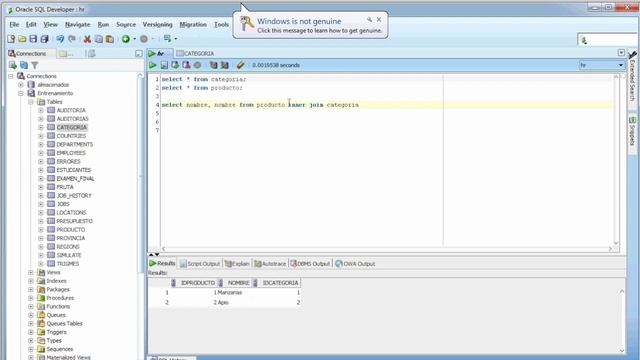This screenshot has height=360, width=640.
Task: Click the Commit icon in worksheet toolbar
Action: [175, 65]
